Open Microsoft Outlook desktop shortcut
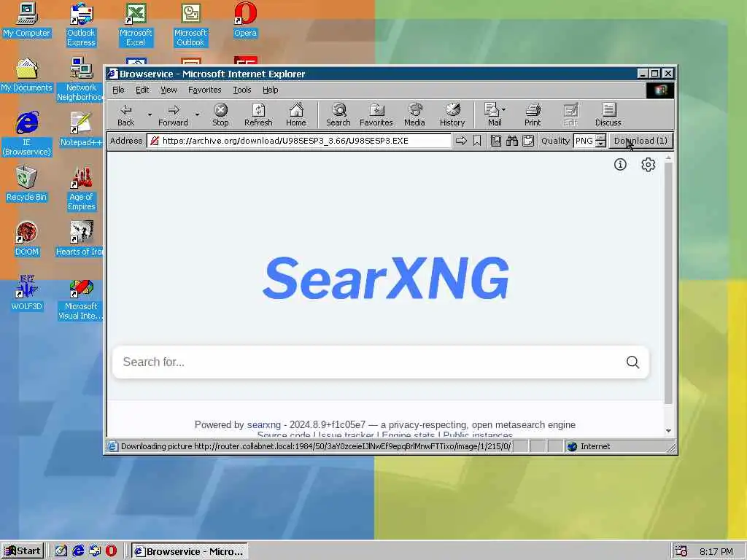Viewport: 747px width, 560px height. (x=190, y=25)
